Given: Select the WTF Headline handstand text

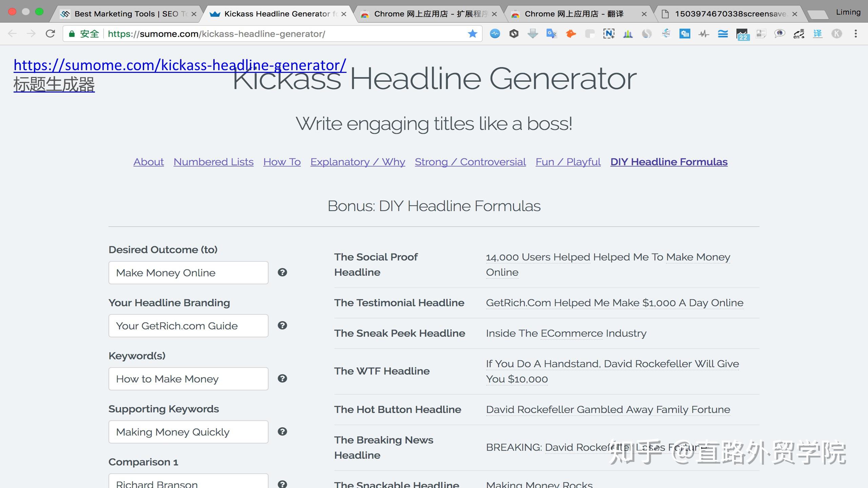Looking at the screenshot, I should coord(612,371).
